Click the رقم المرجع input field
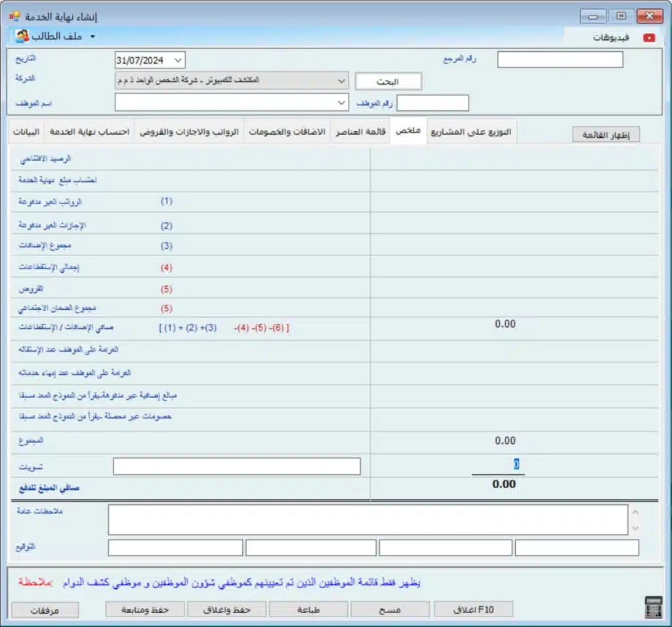Screen dimensions: 672x627 (560, 60)
